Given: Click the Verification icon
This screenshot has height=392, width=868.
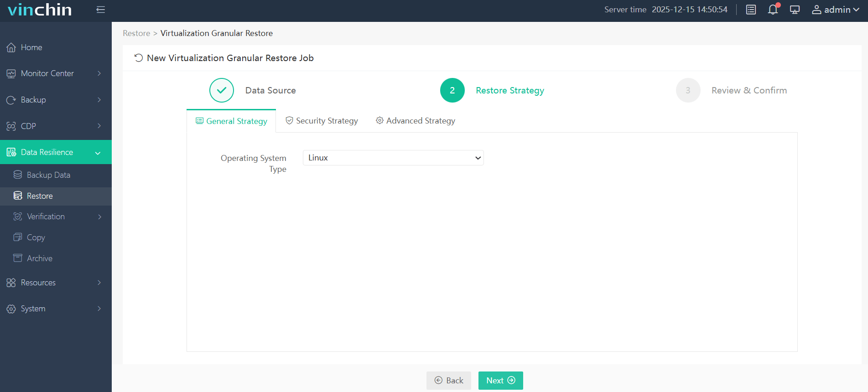Looking at the screenshot, I should (18, 217).
